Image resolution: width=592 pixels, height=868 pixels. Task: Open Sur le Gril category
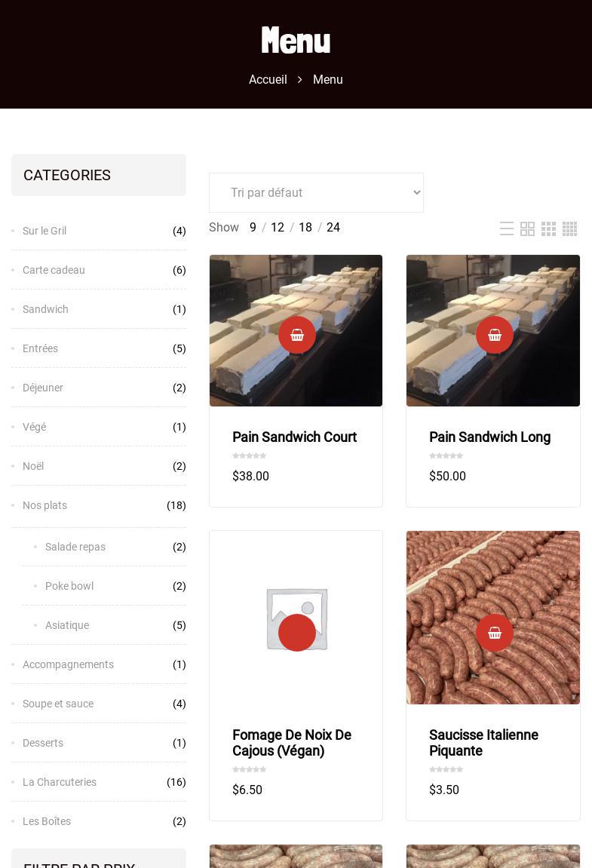point(44,231)
